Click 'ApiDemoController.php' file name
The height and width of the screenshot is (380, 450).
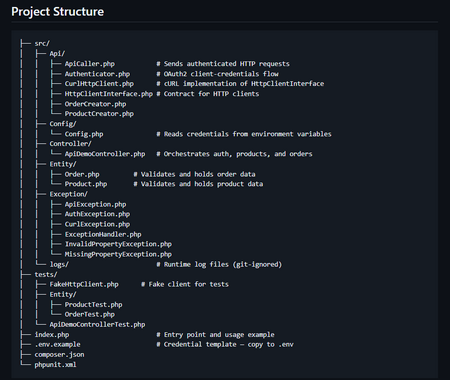tap(105, 154)
